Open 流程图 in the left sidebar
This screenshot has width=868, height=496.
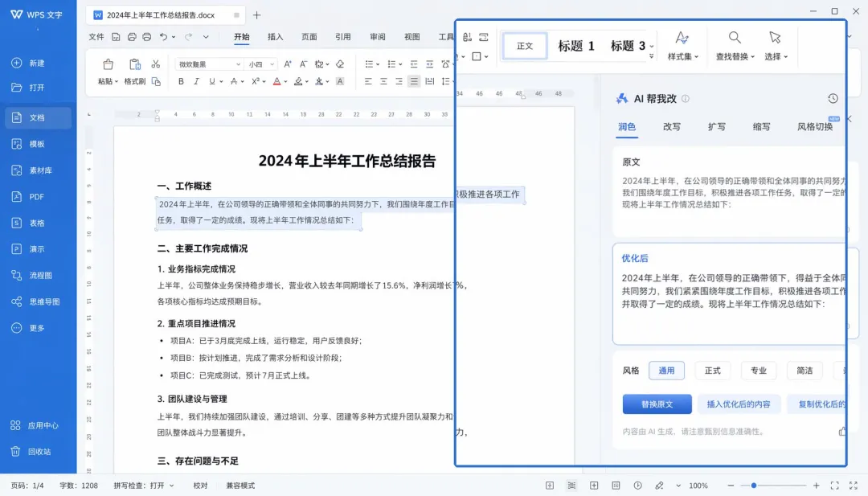(x=33, y=275)
